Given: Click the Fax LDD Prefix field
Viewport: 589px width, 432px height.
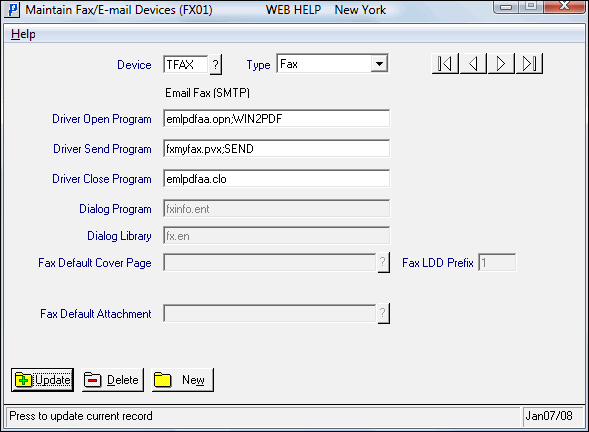Looking at the screenshot, I should point(497,262).
